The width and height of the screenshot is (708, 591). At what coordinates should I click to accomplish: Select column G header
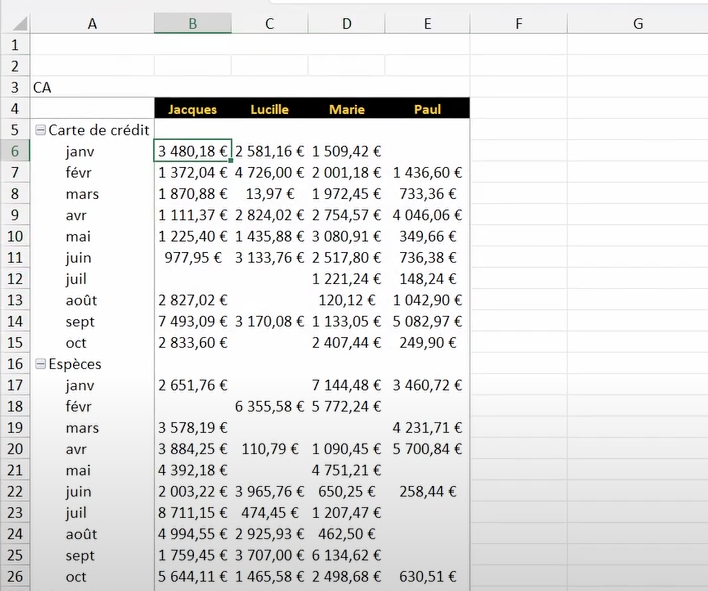click(x=638, y=23)
